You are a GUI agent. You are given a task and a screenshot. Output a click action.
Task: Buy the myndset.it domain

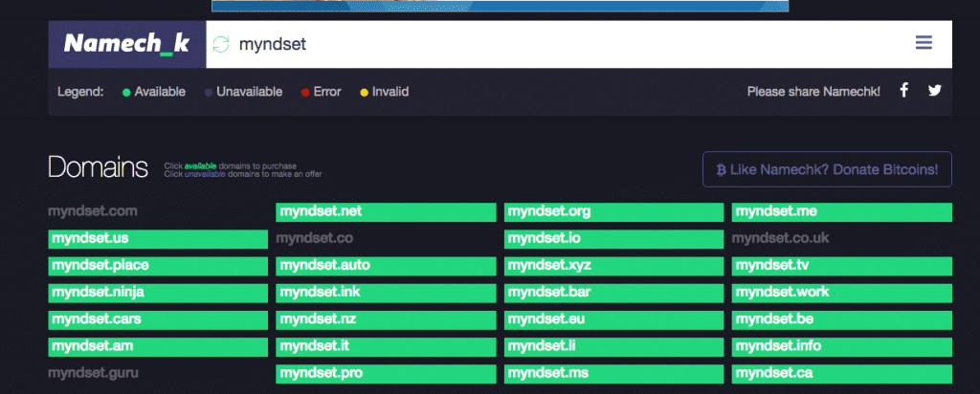pos(386,346)
